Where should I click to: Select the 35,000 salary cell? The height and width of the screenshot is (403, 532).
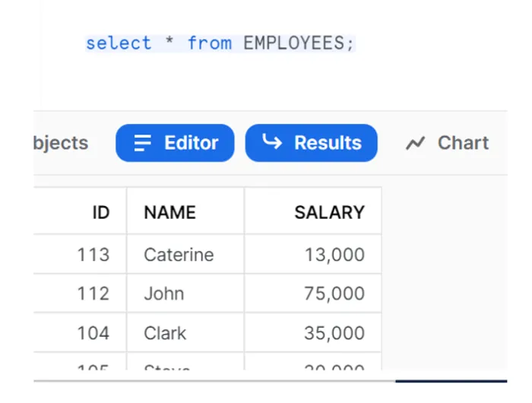coord(334,333)
